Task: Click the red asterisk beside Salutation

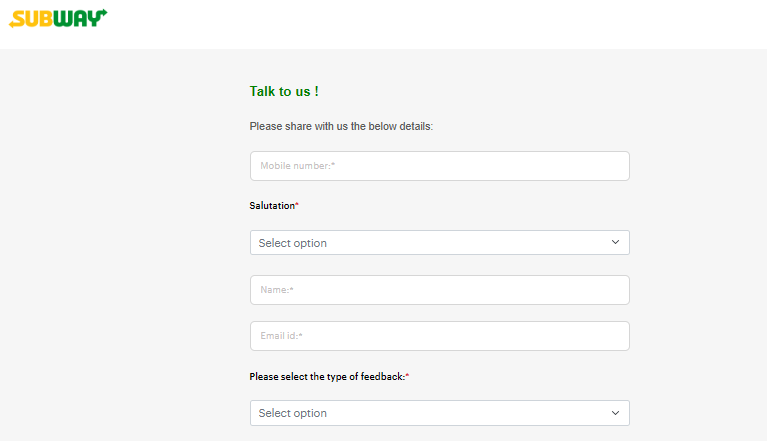Action: [x=297, y=205]
